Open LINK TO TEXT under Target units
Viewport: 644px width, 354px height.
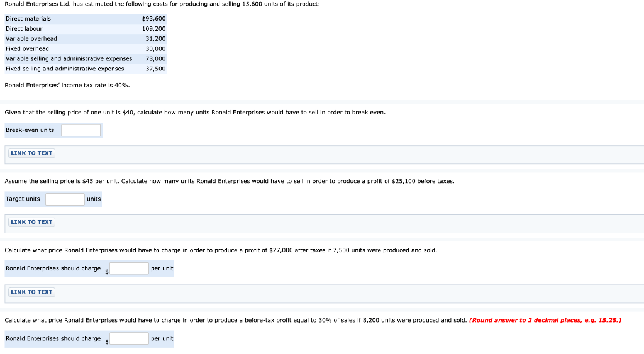31,222
